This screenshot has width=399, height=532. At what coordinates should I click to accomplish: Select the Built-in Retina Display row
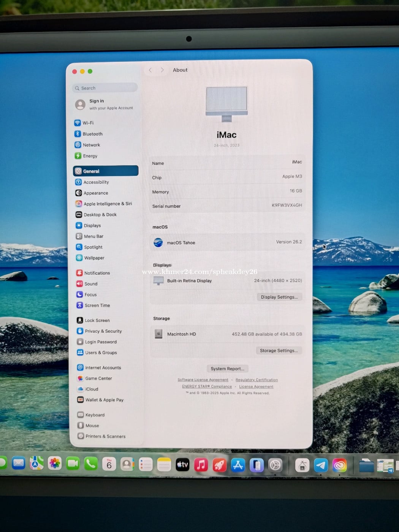pyautogui.click(x=228, y=281)
